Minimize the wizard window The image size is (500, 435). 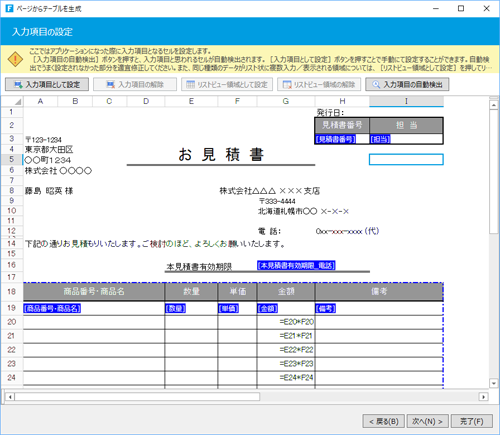pos(436,9)
